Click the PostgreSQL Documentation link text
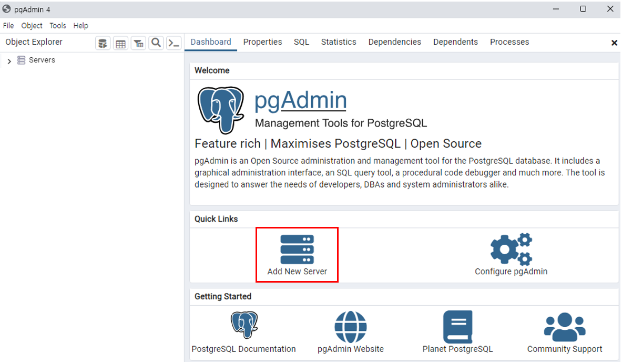Screen dimensions: 622x364 243,349
